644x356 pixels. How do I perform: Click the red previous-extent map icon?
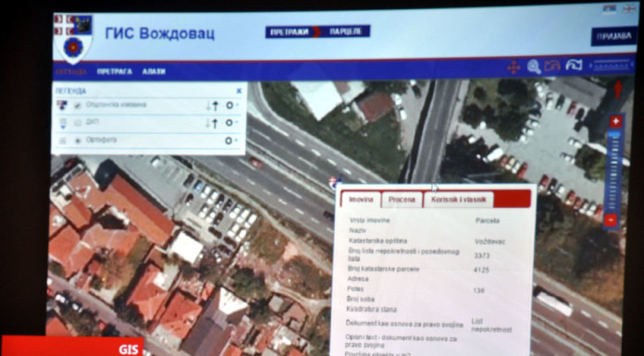(552, 66)
